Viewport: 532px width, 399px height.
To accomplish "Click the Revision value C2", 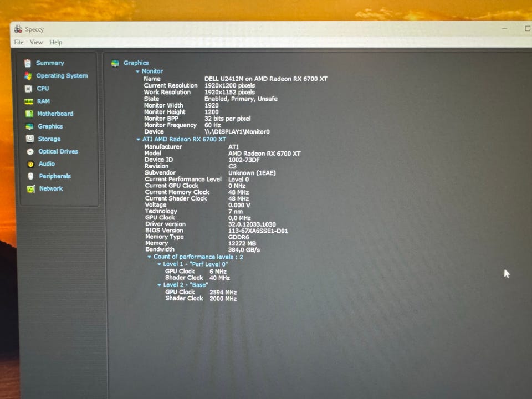I will point(232,166).
